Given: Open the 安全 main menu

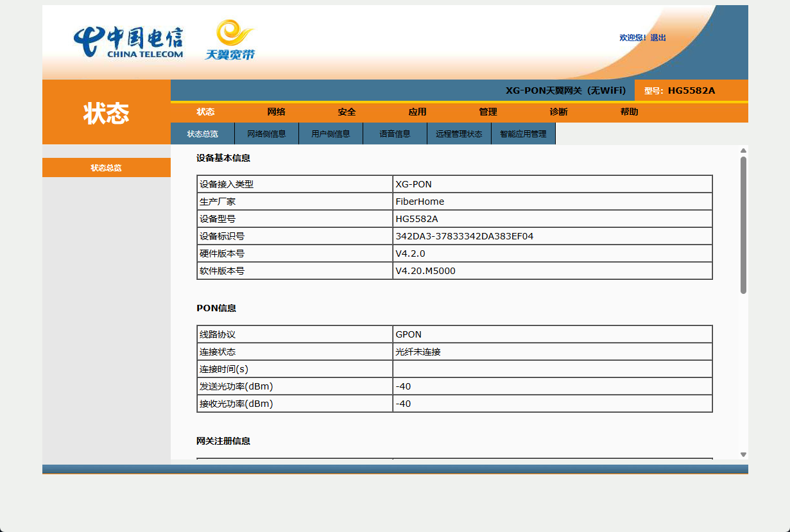Looking at the screenshot, I should coord(347,112).
